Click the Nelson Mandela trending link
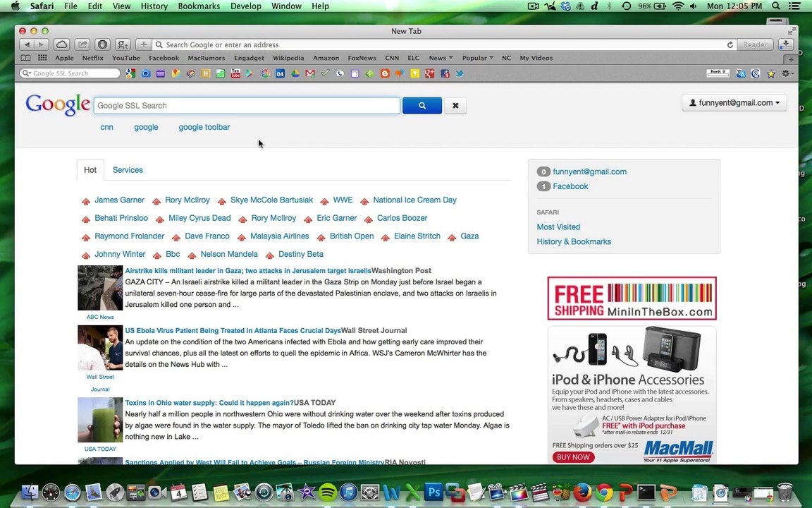 tap(229, 255)
